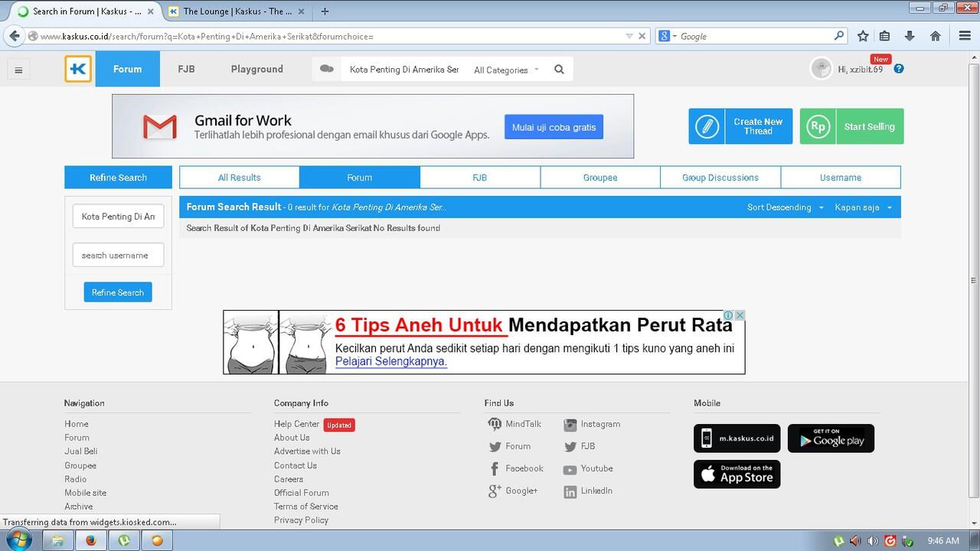Open Terms of Service link
This screenshot has height=551, width=980.
(x=305, y=507)
